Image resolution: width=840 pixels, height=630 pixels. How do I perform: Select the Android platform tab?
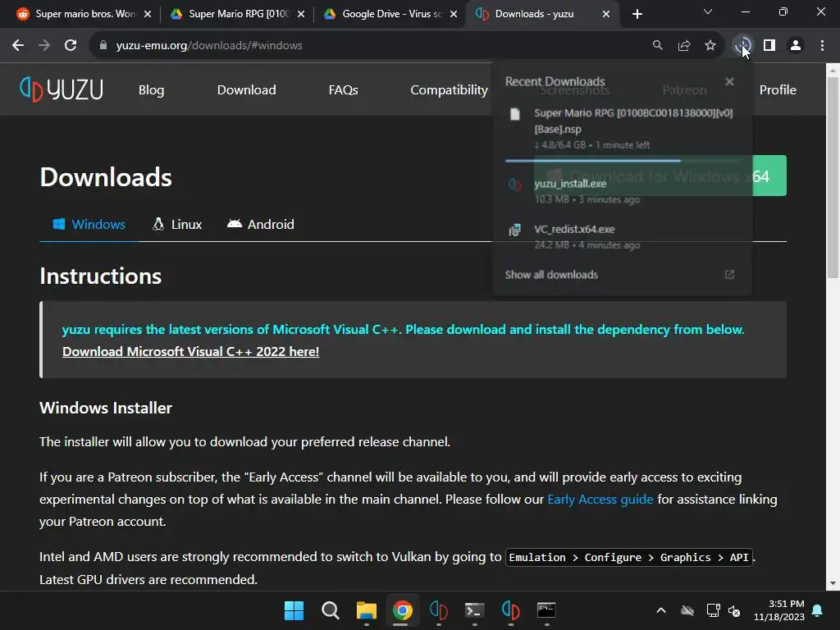point(260,225)
